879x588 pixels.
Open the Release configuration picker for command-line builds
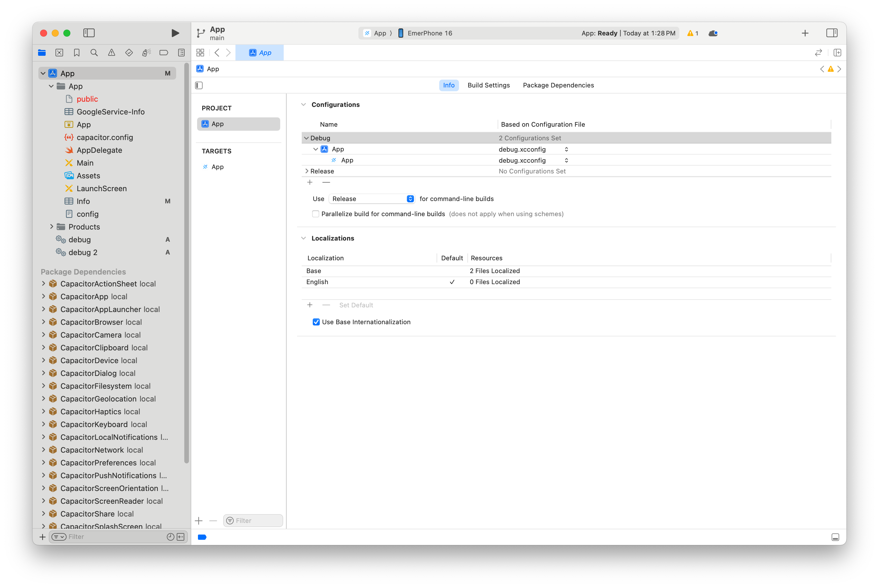(372, 199)
